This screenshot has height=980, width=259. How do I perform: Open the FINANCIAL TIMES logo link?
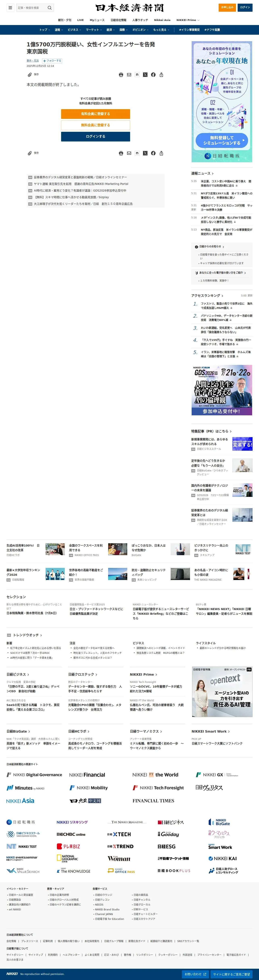[x=153, y=801]
